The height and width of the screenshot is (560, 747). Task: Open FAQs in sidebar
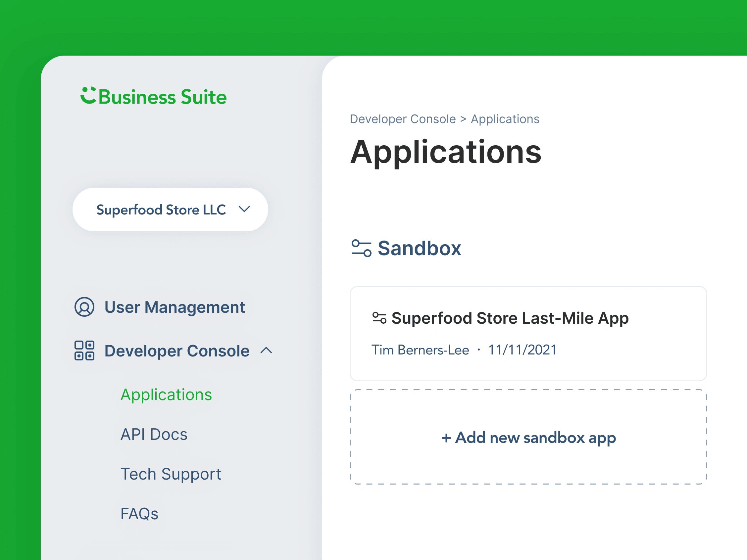[139, 514]
